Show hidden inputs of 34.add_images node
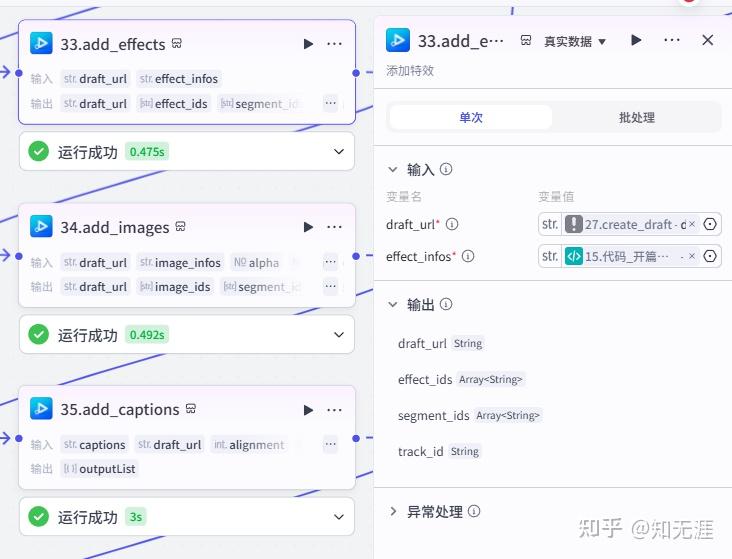 331,262
